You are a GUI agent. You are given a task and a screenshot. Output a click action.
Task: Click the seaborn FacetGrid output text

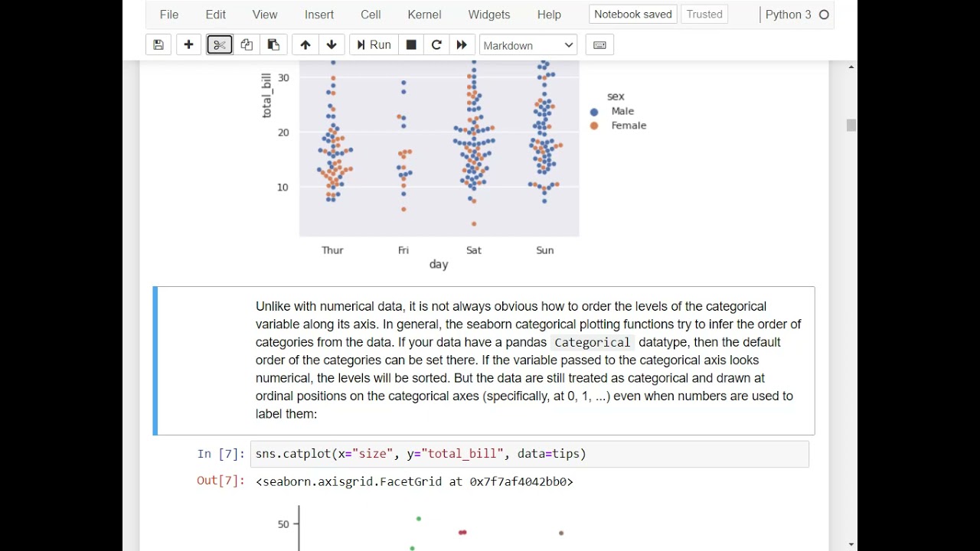[414, 481]
